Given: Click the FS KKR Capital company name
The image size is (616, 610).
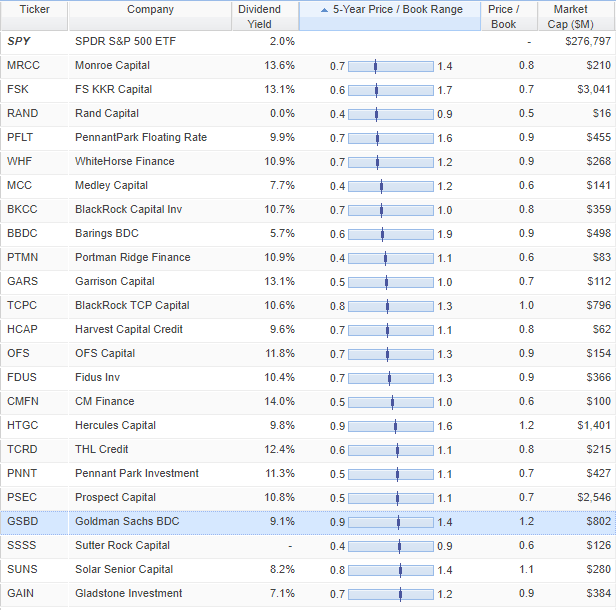Looking at the screenshot, I should click(x=114, y=89).
